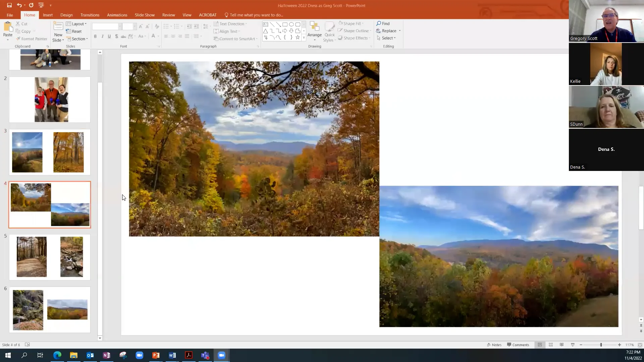Click Tell me what you want to do
Screen dimensions: 644x362
point(254,15)
